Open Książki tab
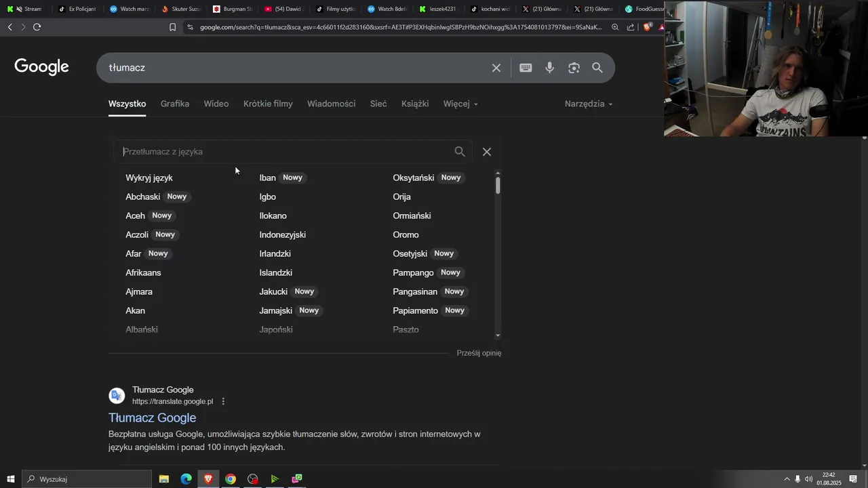This screenshot has width=868, height=488. 415,104
